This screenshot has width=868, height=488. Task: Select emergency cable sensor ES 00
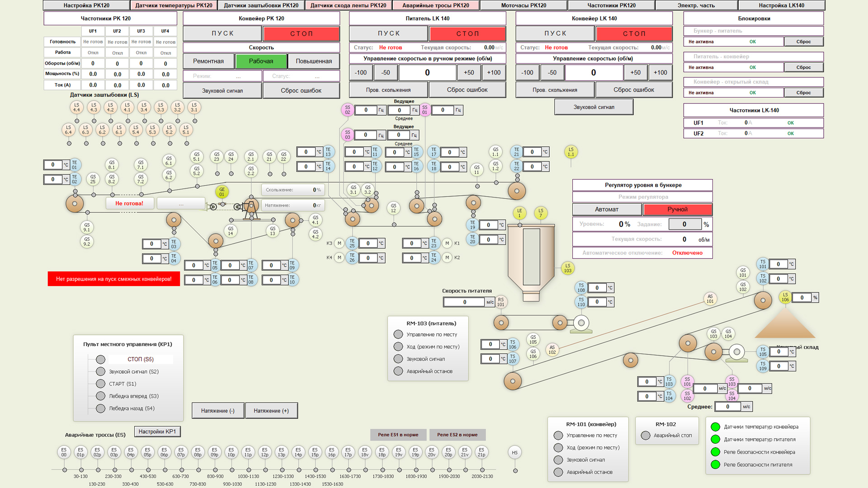(64, 452)
